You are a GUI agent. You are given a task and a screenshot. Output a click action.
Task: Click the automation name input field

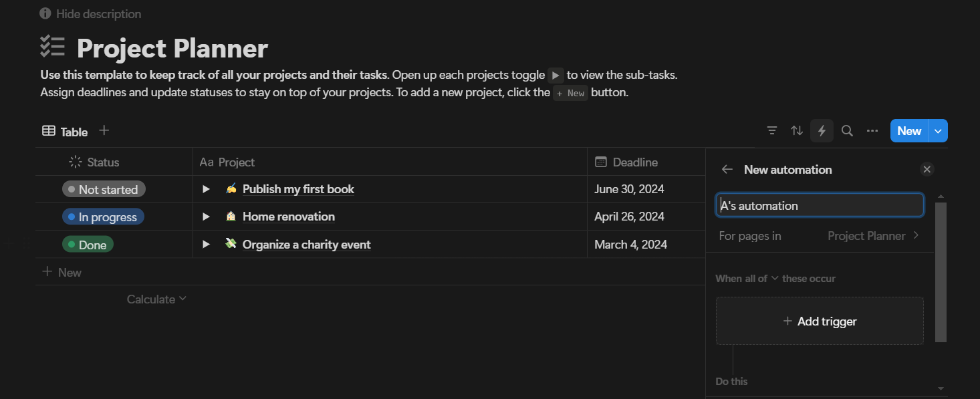pos(820,206)
